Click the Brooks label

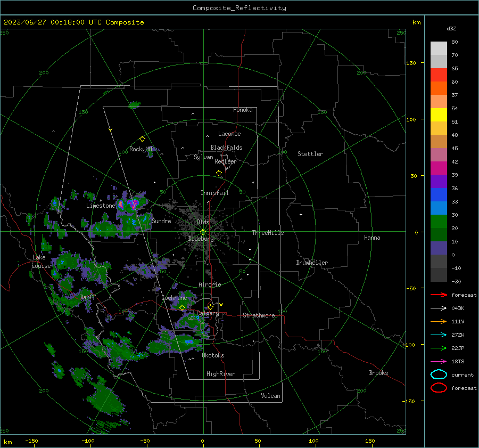point(378,373)
